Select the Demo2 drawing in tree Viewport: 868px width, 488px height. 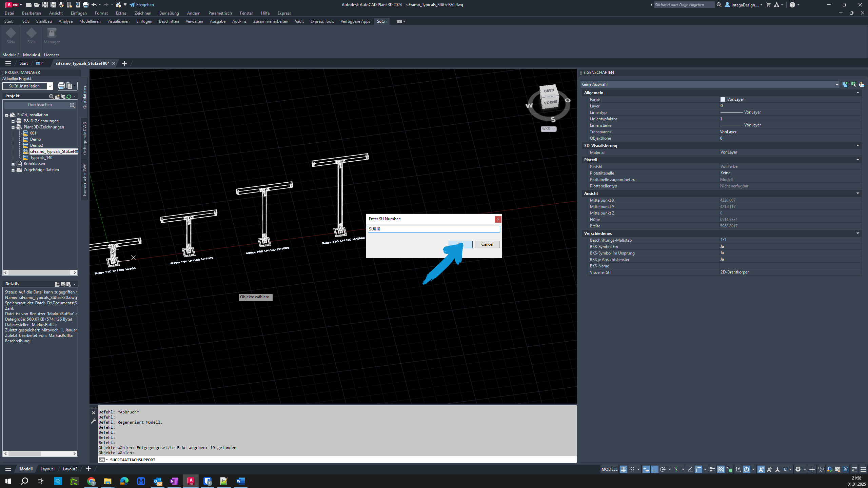(36, 145)
